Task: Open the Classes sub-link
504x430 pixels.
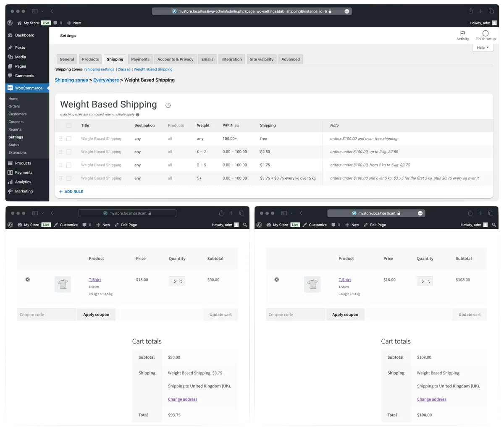Action: (x=124, y=69)
